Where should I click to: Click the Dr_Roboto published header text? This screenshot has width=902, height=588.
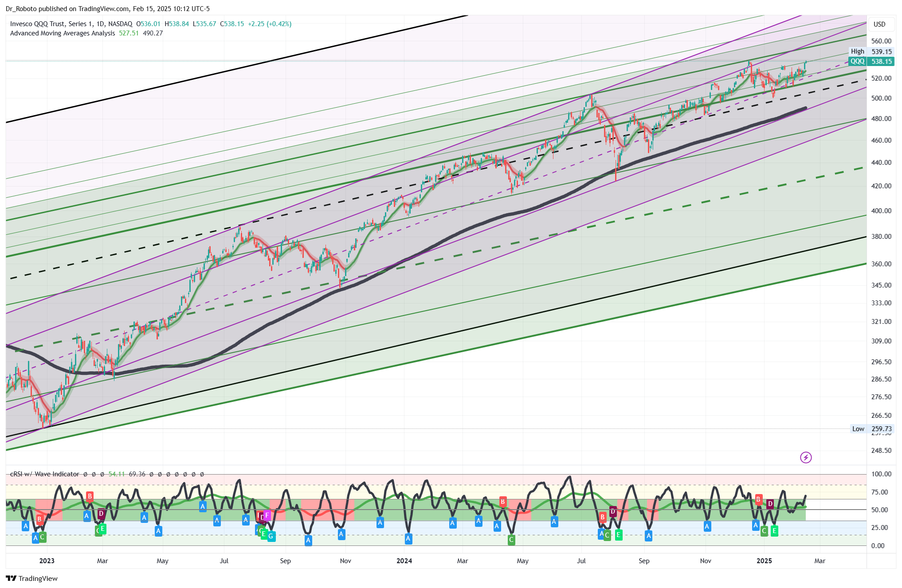[x=108, y=9]
